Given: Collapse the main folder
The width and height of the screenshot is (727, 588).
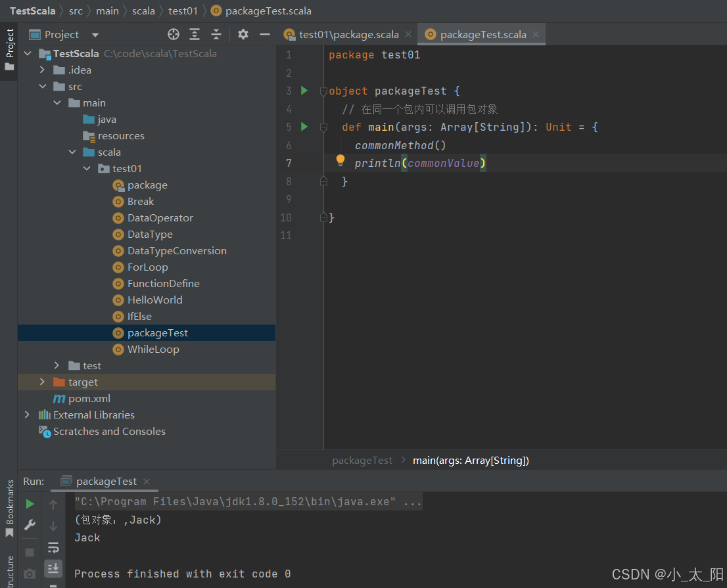Looking at the screenshot, I should point(57,103).
